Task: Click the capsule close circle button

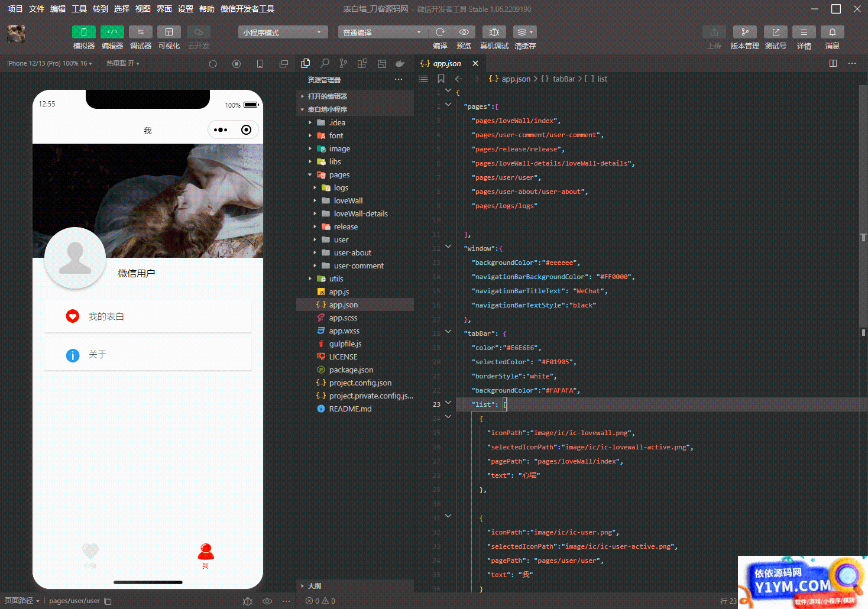Action: point(247,130)
